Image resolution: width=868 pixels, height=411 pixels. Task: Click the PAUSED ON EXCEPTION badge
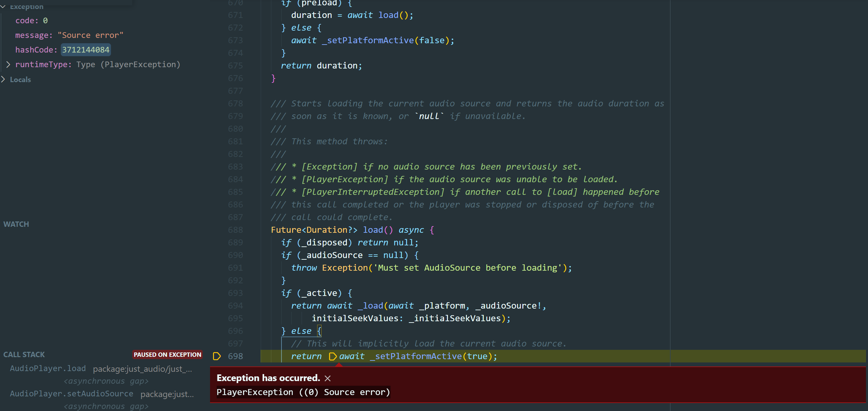click(167, 354)
